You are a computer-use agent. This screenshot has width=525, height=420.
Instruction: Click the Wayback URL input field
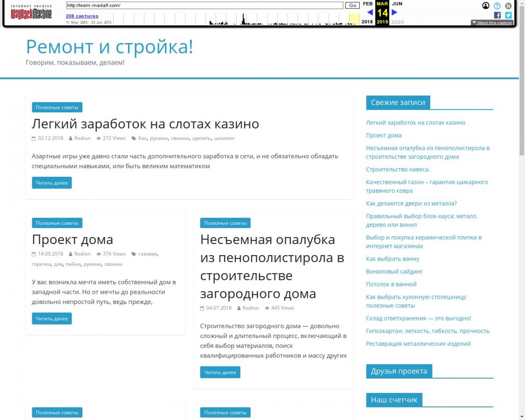[204, 6]
